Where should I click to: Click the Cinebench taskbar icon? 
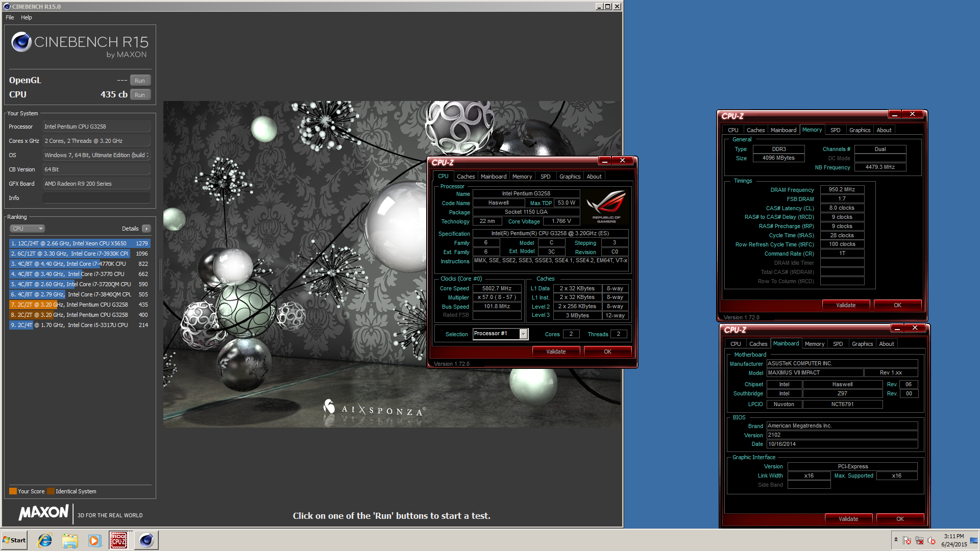click(x=146, y=540)
